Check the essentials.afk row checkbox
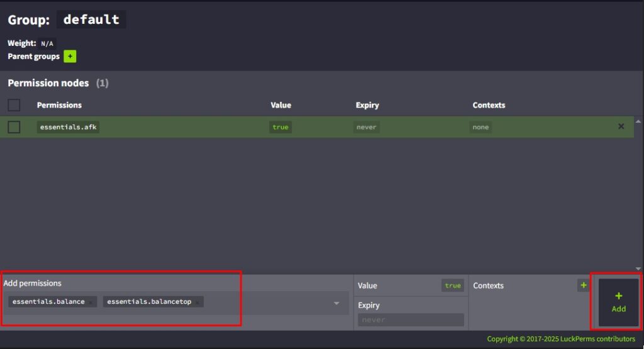Screen dimensions: 644x349 [x=14, y=127]
